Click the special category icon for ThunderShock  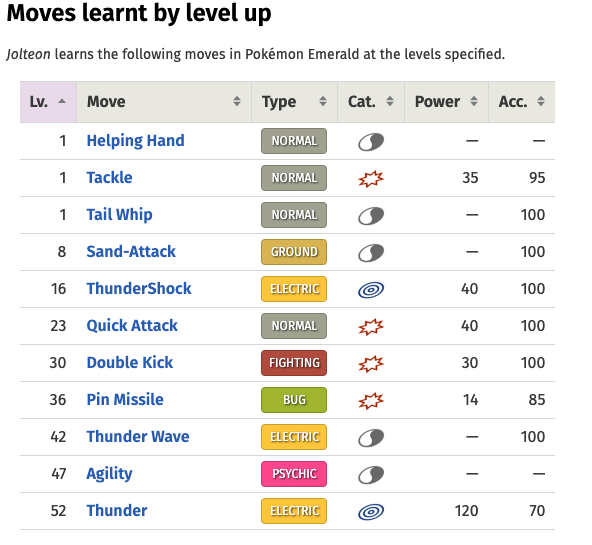(371, 289)
